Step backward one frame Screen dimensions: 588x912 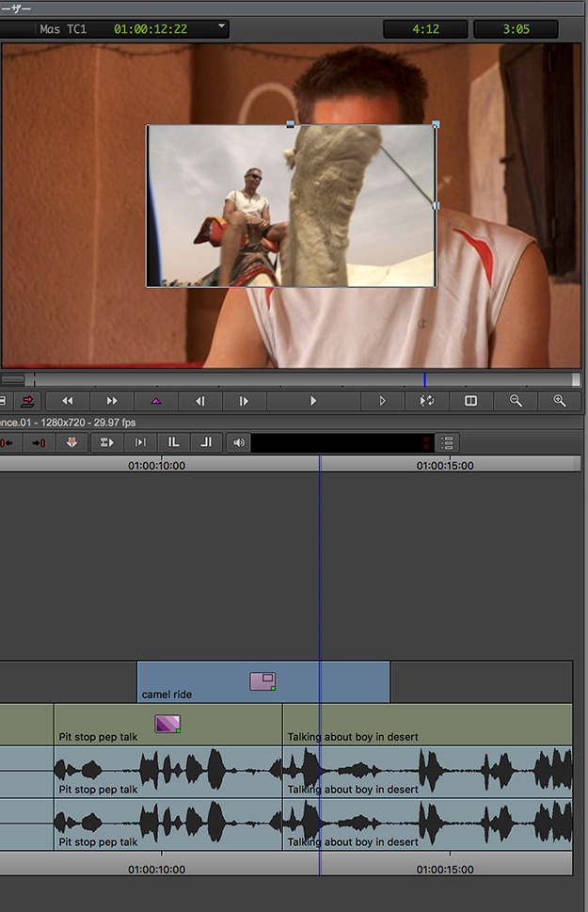pos(200,401)
